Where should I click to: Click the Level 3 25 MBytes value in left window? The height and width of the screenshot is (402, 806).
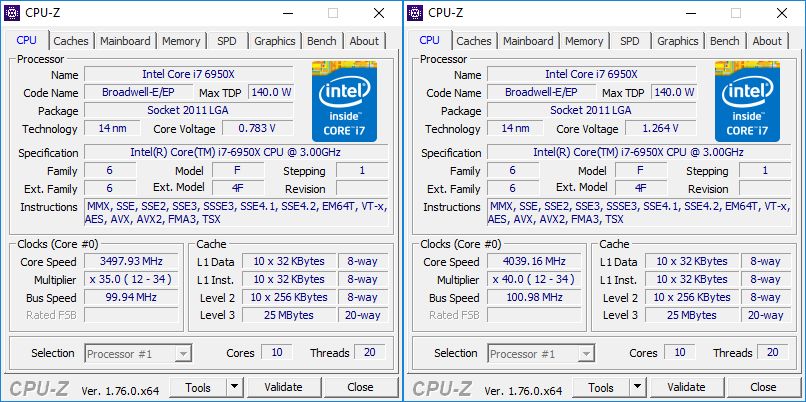coord(289,315)
